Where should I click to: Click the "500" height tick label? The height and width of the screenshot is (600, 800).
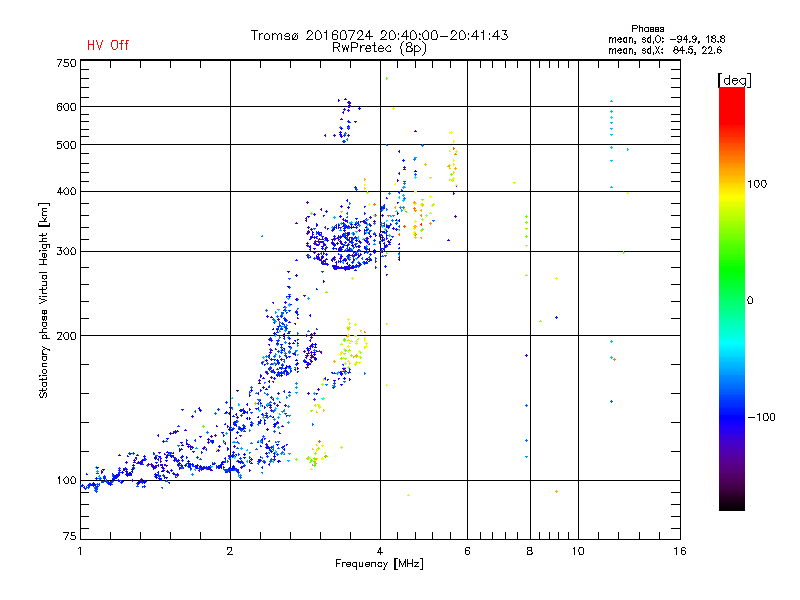(x=66, y=145)
